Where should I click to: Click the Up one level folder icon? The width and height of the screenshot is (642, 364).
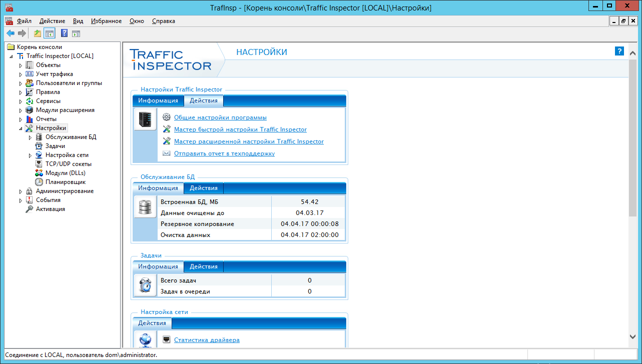(x=38, y=33)
